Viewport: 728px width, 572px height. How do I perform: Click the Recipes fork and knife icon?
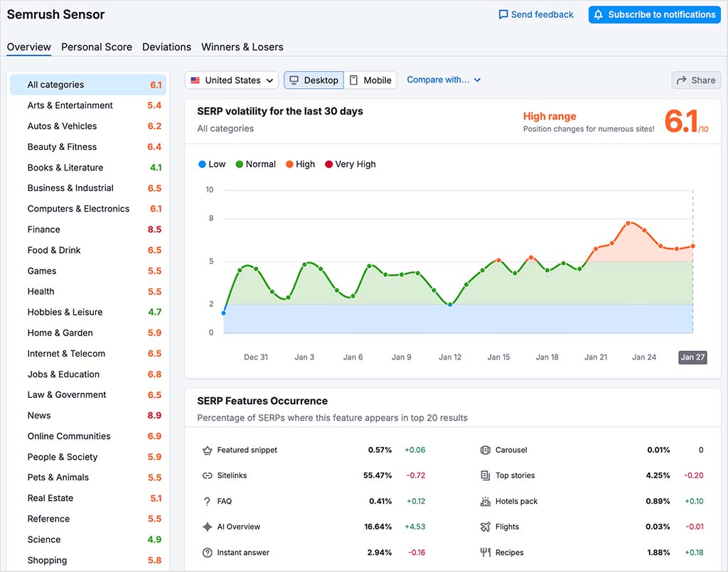485,553
